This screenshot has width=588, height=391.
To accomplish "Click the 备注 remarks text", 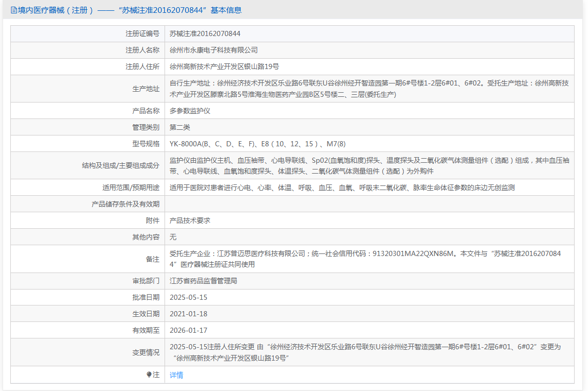I will tap(365, 259).
